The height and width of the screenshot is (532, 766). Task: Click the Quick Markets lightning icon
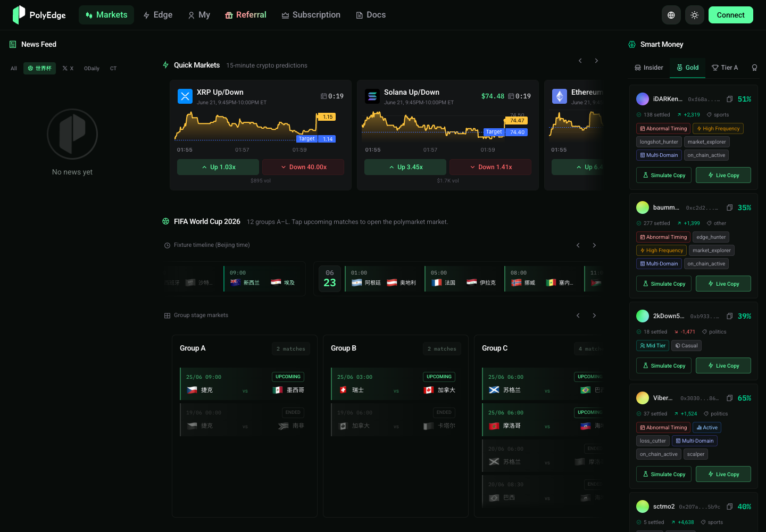click(x=166, y=65)
